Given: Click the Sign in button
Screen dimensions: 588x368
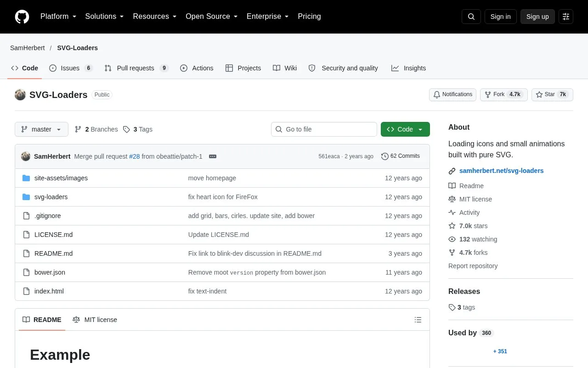Looking at the screenshot, I should coord(500,17).
